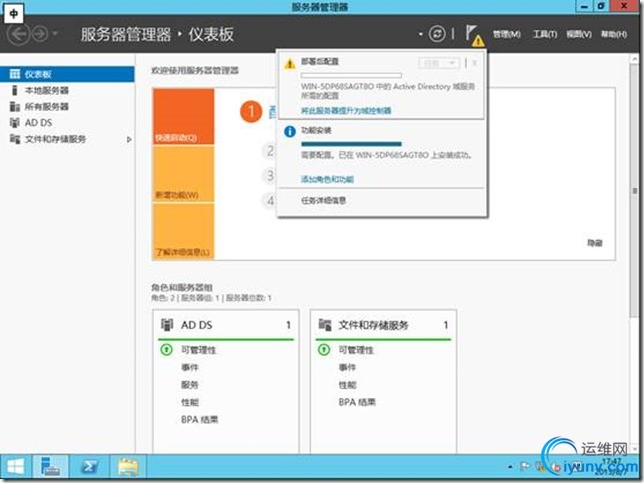Screen dimensions: 644x483
Task: Click 性能 in 文件和存储服务 tile
Action: pyautogui.click(x=347, y=385)
